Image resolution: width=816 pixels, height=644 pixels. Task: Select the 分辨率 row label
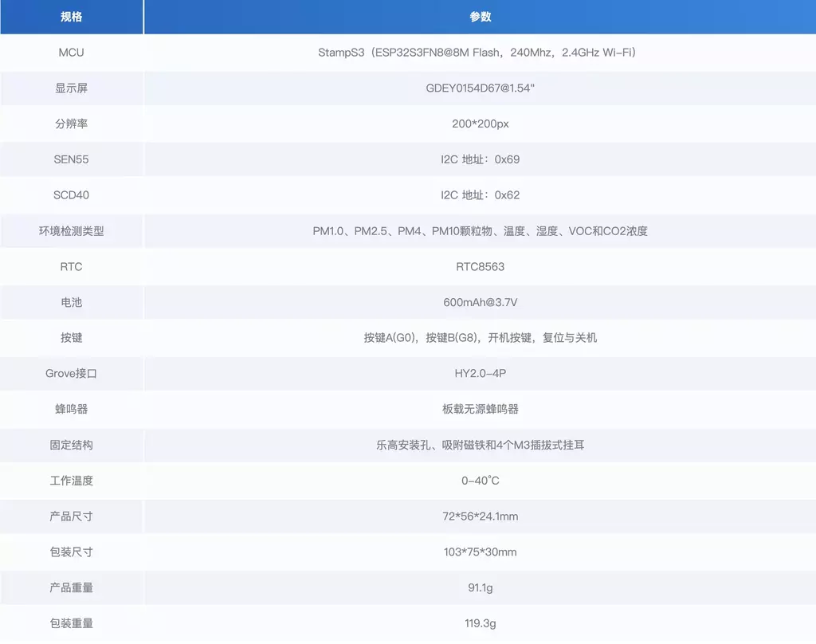[71, 124]
